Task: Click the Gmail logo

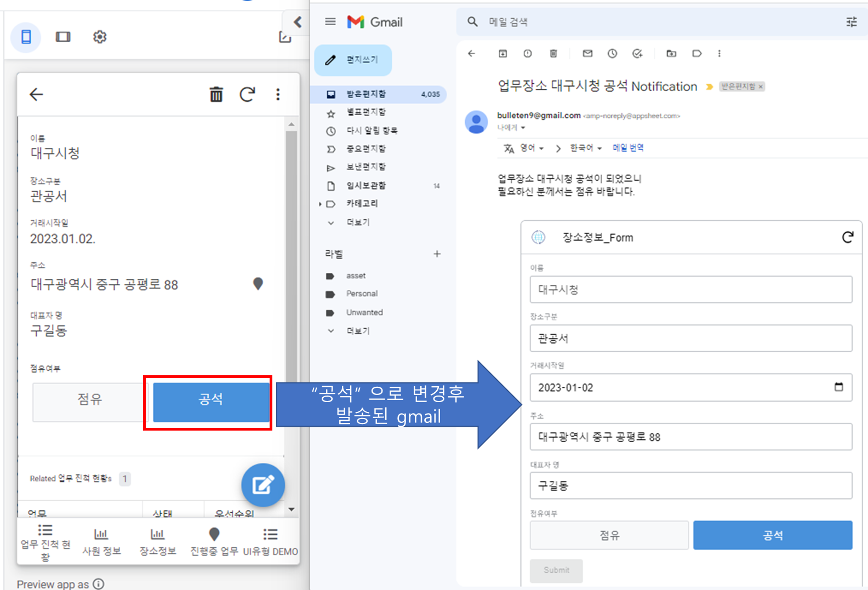Action: [375, 22]
